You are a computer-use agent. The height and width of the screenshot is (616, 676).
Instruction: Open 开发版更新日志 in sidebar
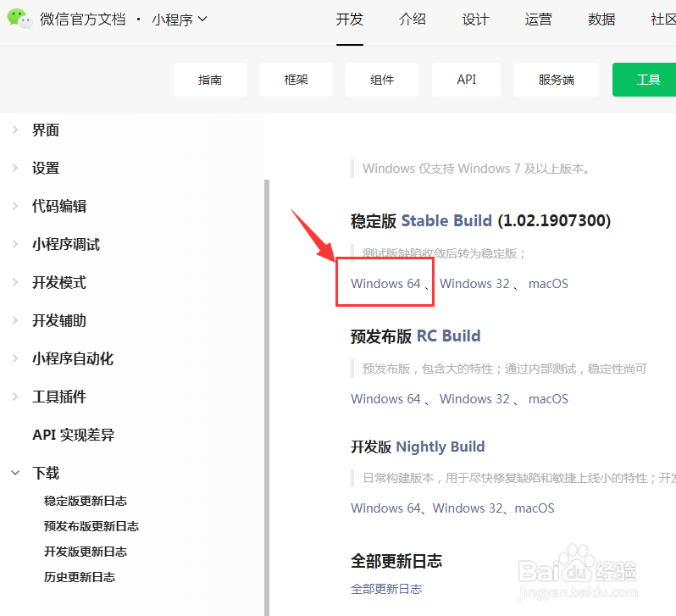click(x=86, y=552)
